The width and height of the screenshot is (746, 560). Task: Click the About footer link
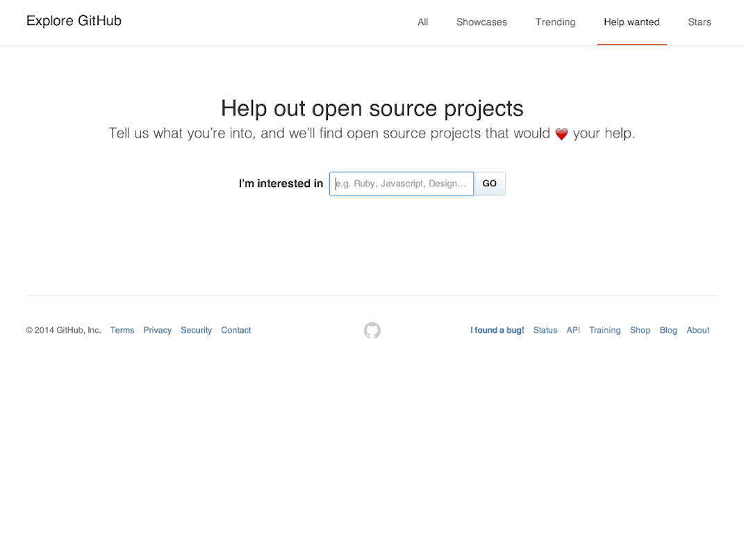[x=697, y=331]
